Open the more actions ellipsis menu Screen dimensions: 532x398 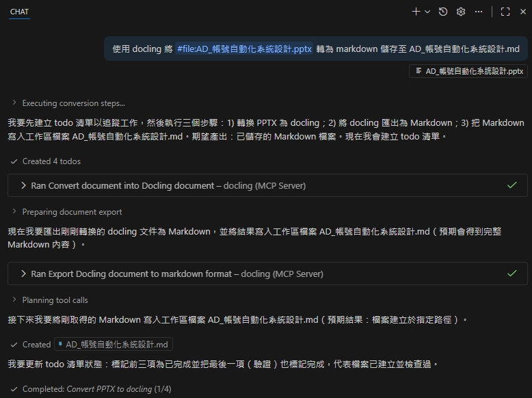point(479,12)
